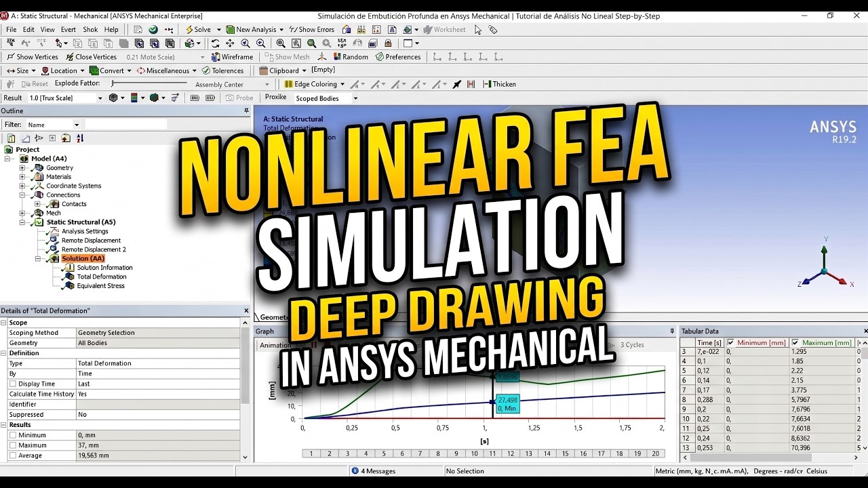Image resolution: width=868 pixels, height=488 pixels.
Task: Click the pin icon of Outline panel
Action: [x=246, y=111]
